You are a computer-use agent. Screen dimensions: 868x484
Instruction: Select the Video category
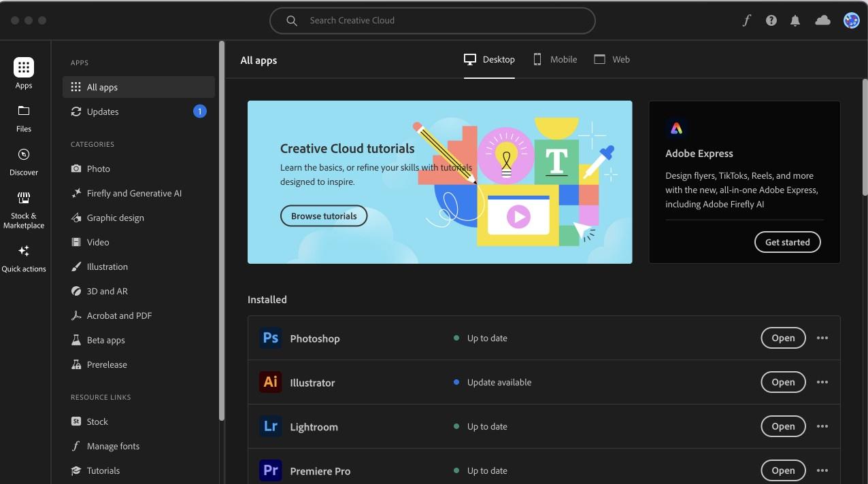(x=139, y=242)
